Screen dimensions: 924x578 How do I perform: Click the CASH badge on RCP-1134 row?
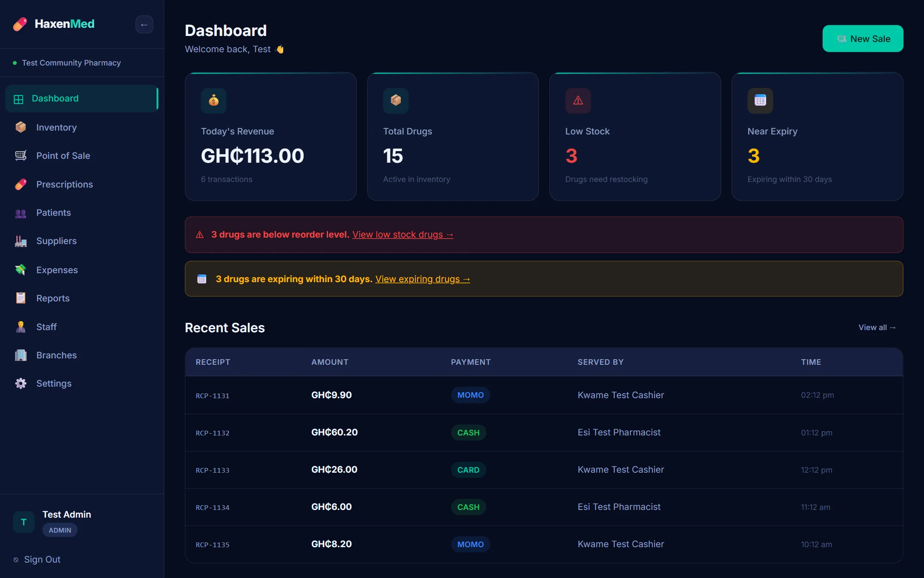pos(468,507)
